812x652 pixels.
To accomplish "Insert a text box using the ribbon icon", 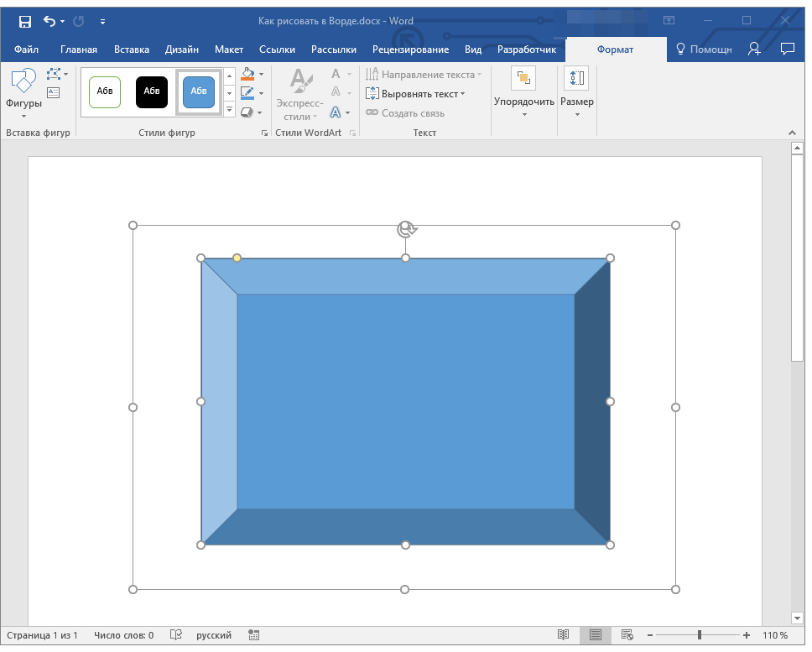I will tap(54, 93).
